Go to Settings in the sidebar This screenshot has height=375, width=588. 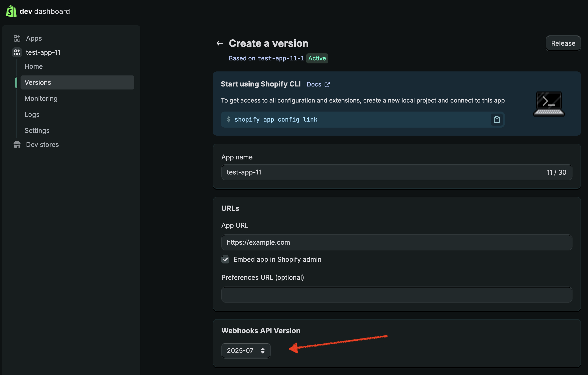point(37,131)
